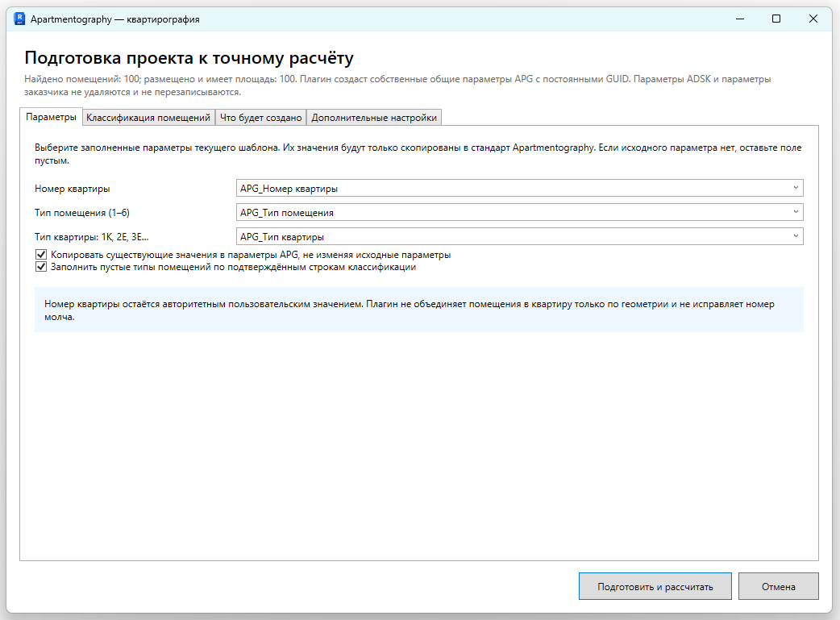Minimize the Apartmentography window

tap(740, 19)
